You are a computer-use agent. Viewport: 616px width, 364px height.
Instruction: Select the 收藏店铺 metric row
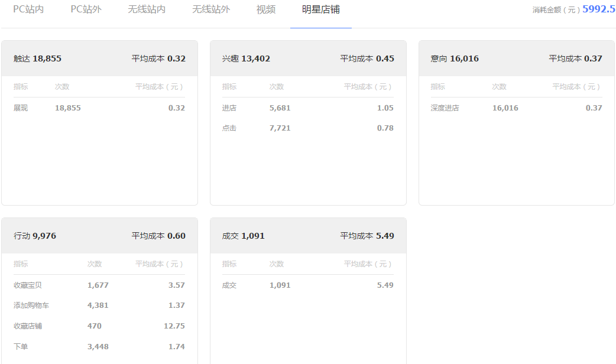(99, 326)
